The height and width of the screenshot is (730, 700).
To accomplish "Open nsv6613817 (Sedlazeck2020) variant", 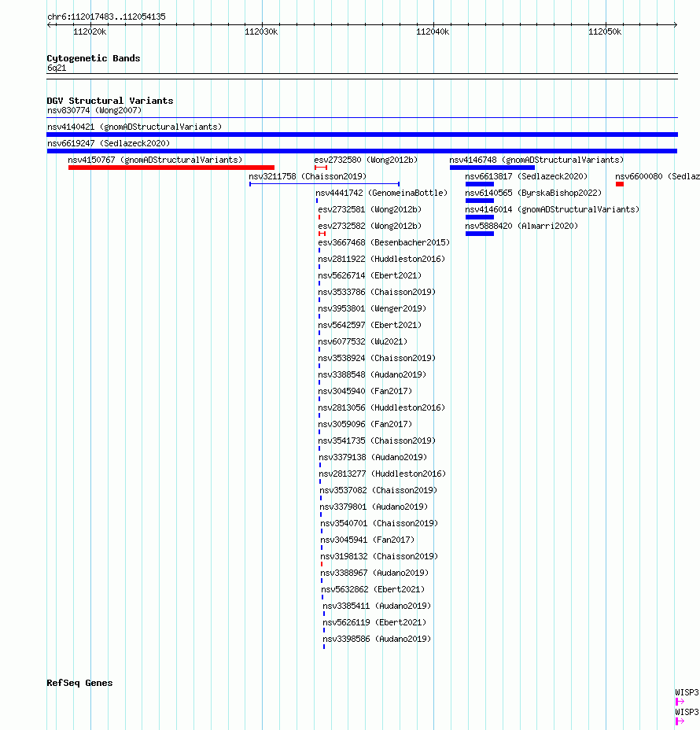I will (x=526, y=176).
